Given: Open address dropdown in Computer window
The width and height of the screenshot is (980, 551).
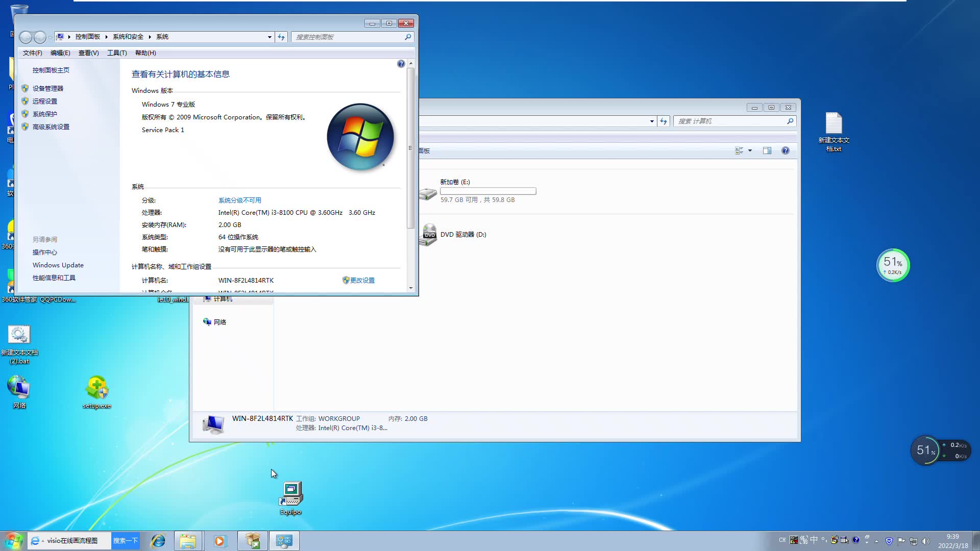Looking at the screenshot, I should [652, 121].
